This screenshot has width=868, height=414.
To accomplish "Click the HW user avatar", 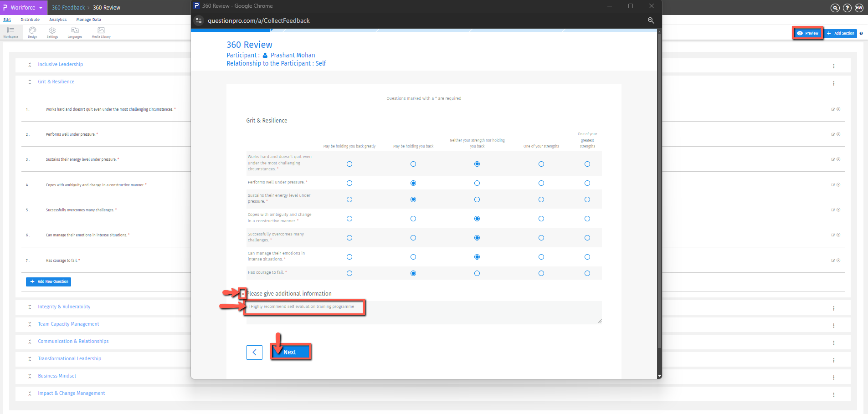I will 859,8.
